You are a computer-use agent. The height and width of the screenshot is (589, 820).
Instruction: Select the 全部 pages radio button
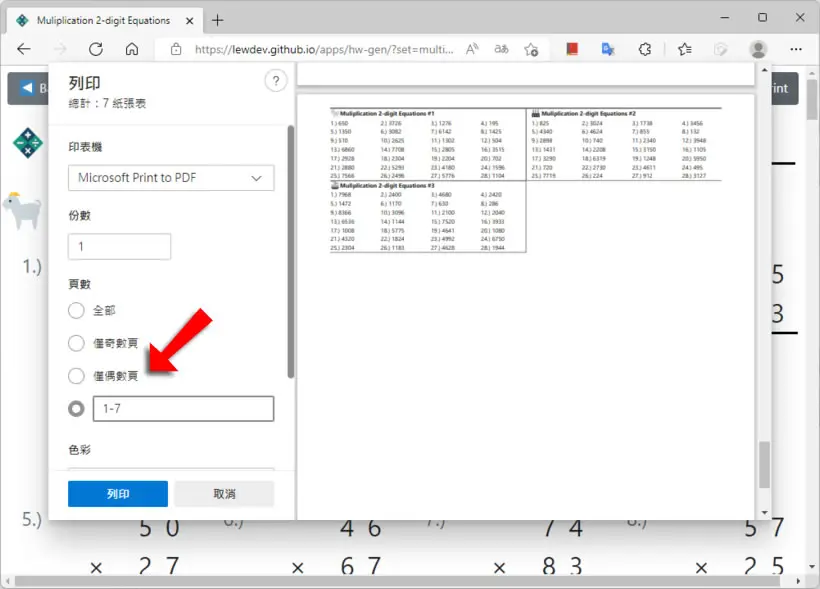point(76,310)
